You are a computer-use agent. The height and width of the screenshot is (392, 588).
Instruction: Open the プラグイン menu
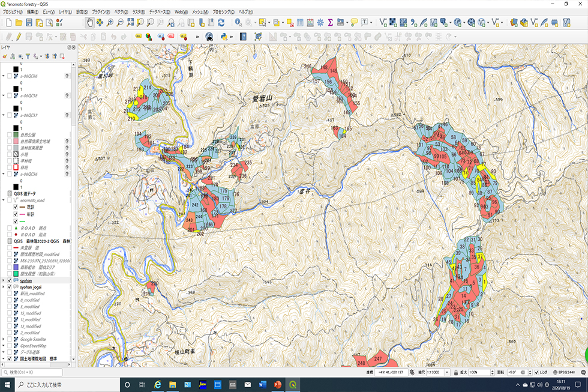pos(100,12)
